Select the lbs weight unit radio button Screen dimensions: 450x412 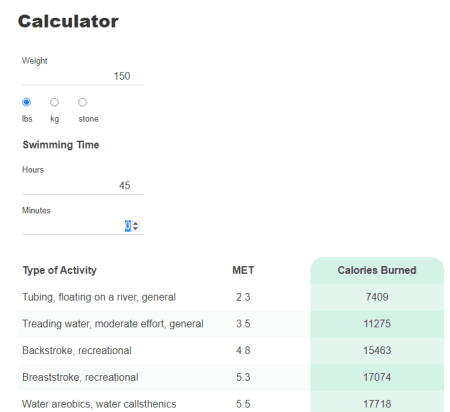[x=27, y=102]
